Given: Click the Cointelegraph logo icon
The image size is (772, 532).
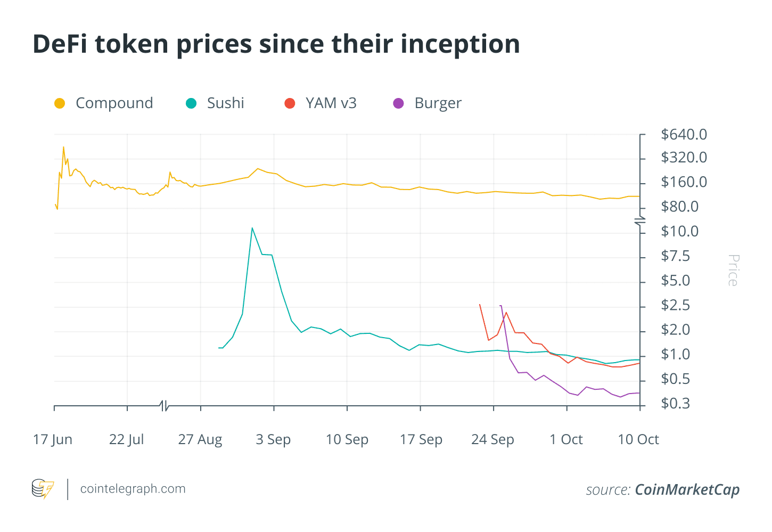Looking at the screenshot, I should click(43, 489).
